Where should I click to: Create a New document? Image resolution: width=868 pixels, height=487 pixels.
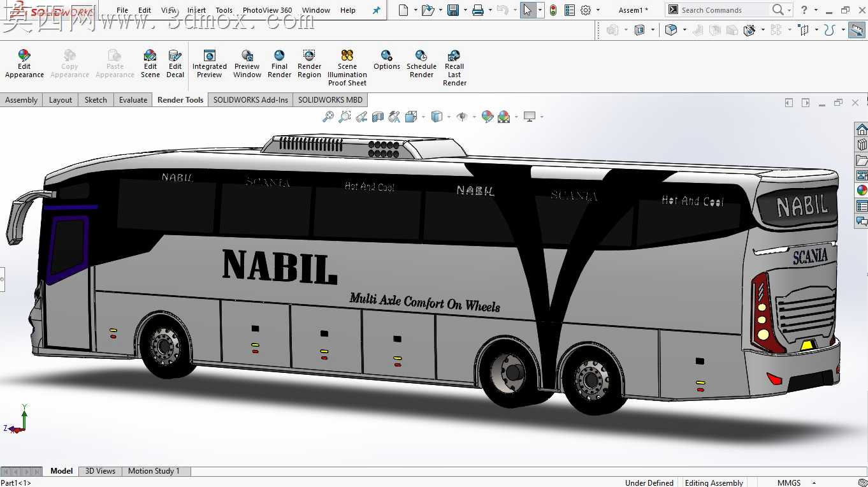click(403, 10)
